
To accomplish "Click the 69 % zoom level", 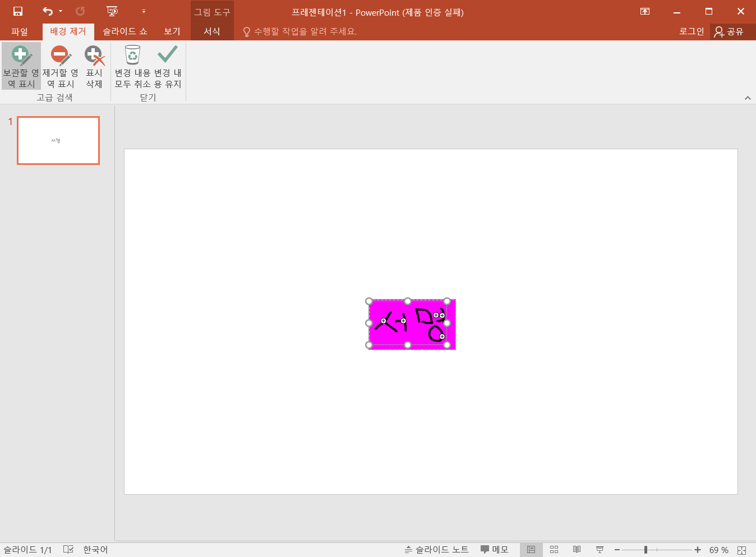I will pos(719,550).
